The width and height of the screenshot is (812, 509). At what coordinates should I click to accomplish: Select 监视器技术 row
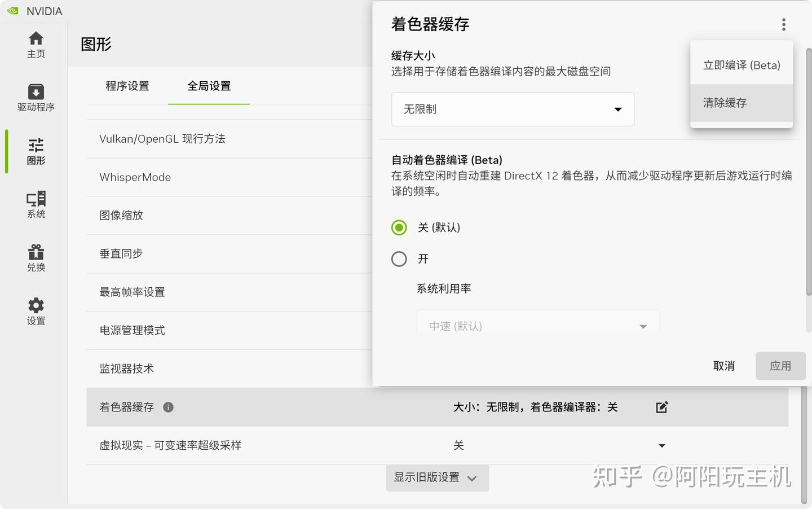coord(230,369)
